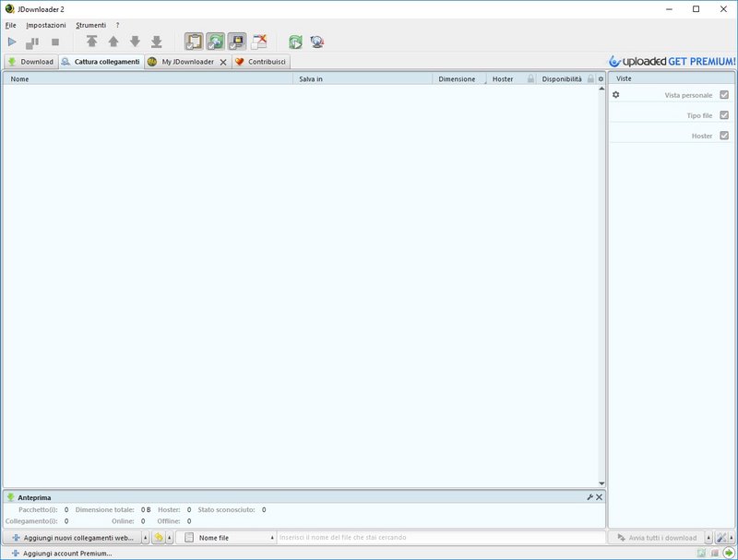Open the Contribuisci tab
The height and width of the screenshot is (560, 738).
(261, 62)
